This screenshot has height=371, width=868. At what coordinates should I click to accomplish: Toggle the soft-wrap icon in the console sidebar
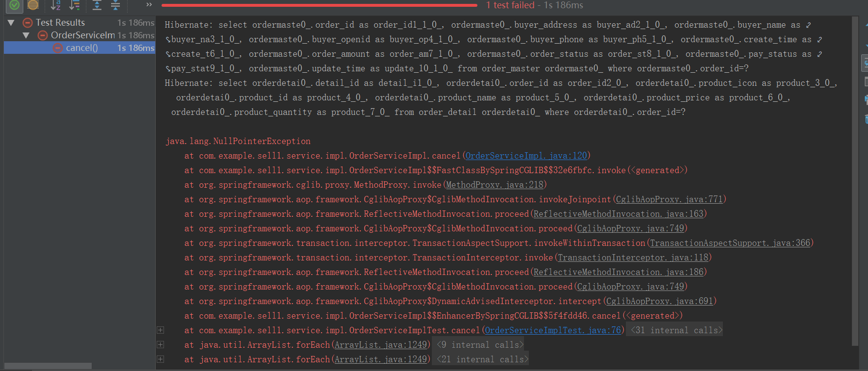coord(864,63)
